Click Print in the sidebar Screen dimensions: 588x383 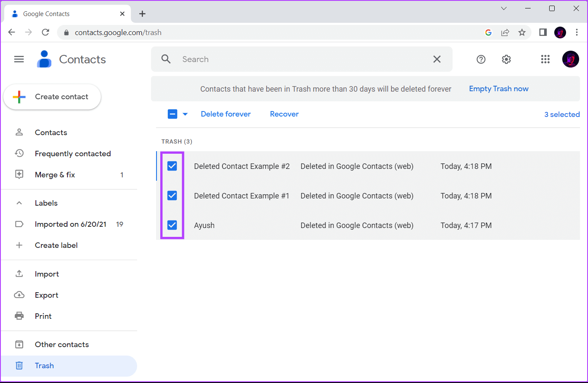[69, 316]
